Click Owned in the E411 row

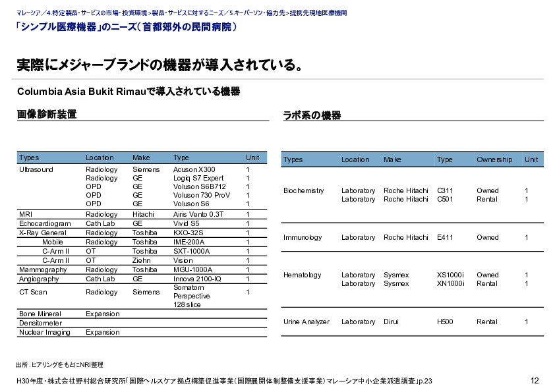click(x=487, y=237)
